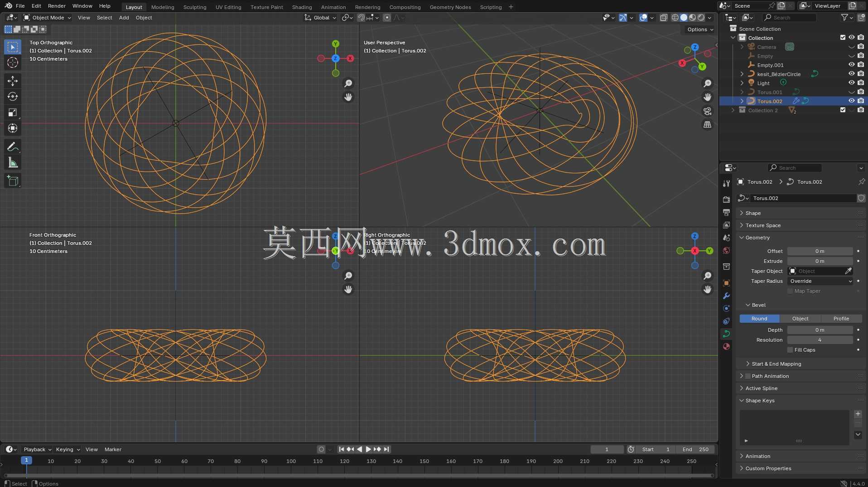
Task: Jump to the first frame
Action: pos(342,449)
